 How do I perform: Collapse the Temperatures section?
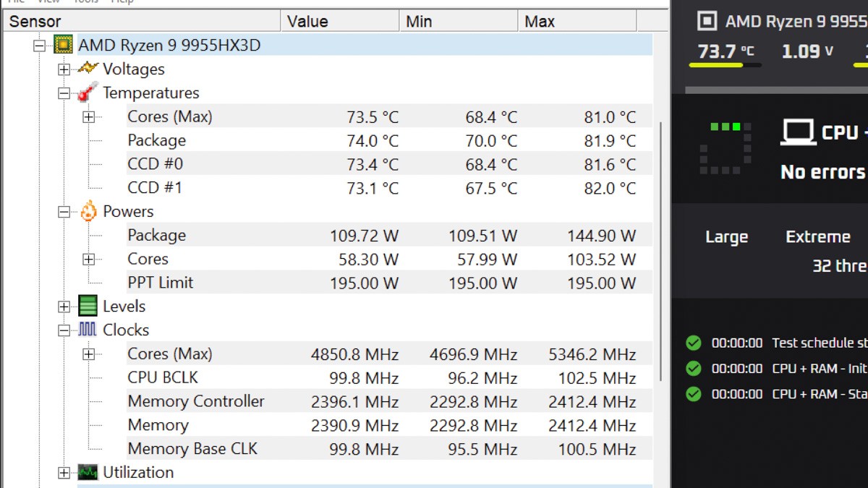[64, 93]
